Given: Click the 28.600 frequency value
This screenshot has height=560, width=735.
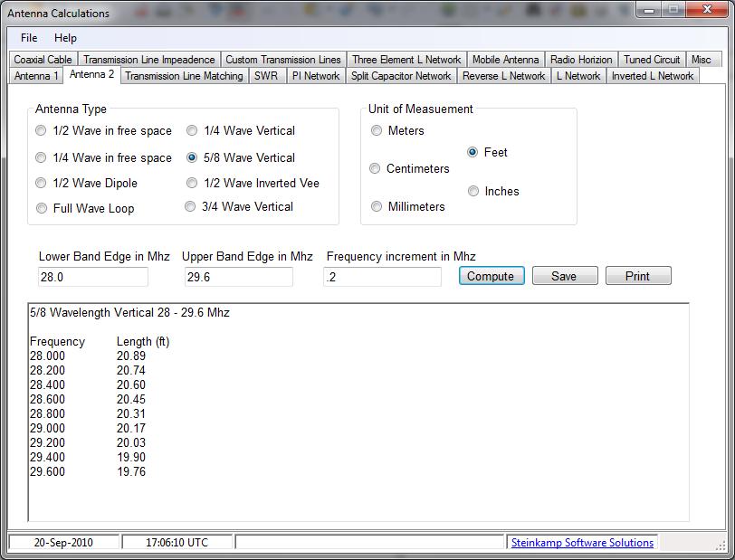Looking at the screenshot, I should tap(47, 400).
